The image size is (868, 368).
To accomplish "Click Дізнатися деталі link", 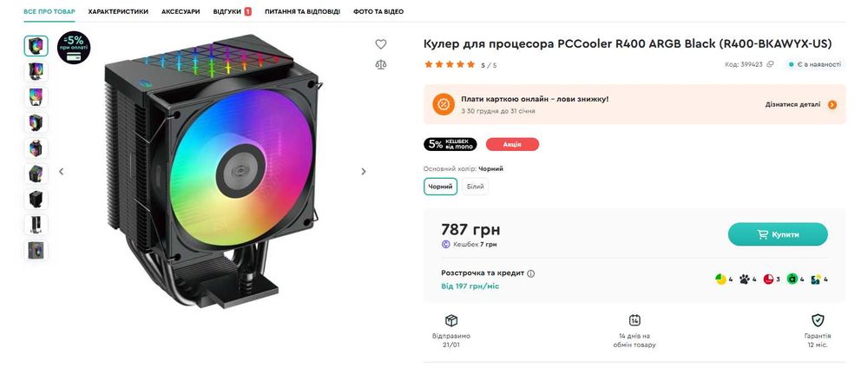I will pos(792,104).
